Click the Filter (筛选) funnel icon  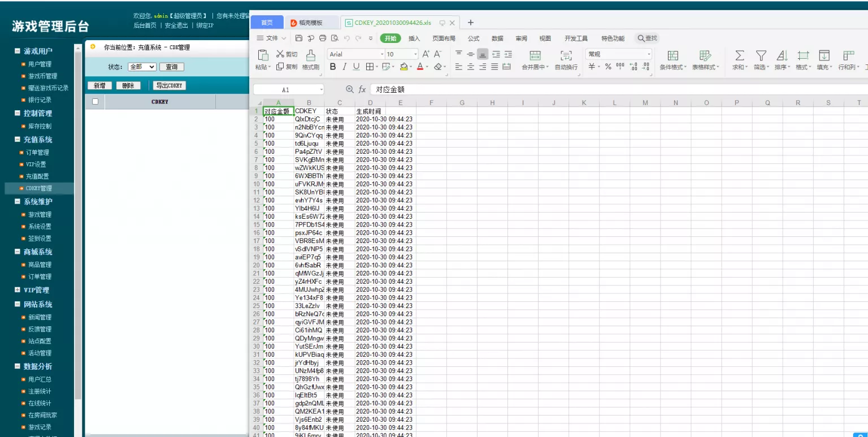pyautogui.click(x=761, y=55)
